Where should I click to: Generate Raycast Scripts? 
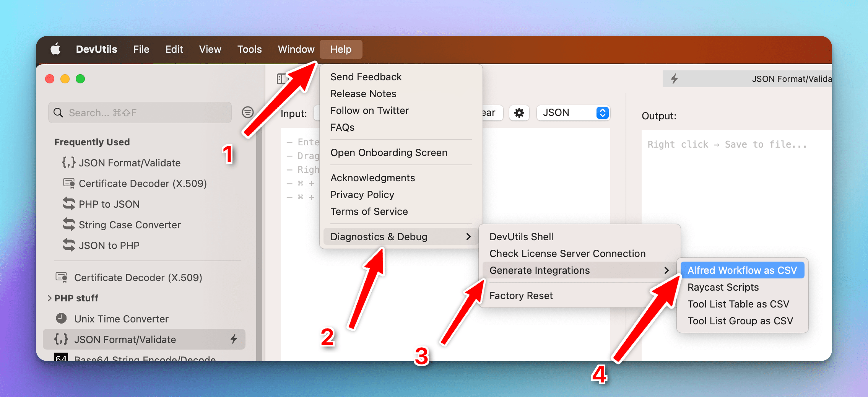[723, 287]
